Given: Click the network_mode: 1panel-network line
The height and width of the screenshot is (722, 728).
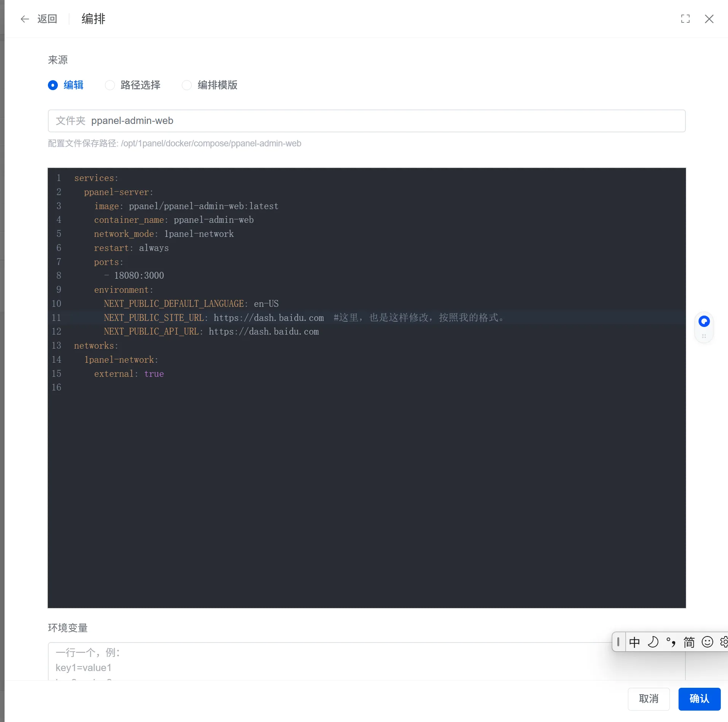Looking at the screenshot, I should (x=164, y=234).
